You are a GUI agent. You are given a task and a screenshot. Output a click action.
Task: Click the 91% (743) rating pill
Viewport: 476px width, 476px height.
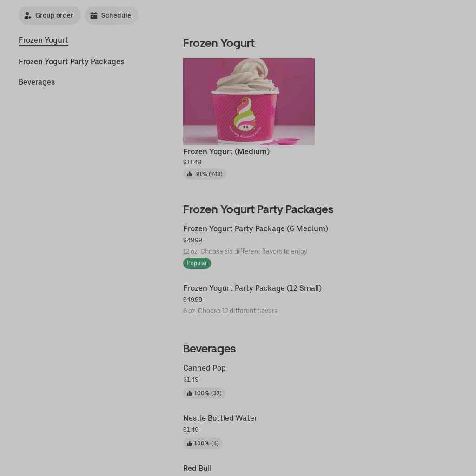[204, 174]
